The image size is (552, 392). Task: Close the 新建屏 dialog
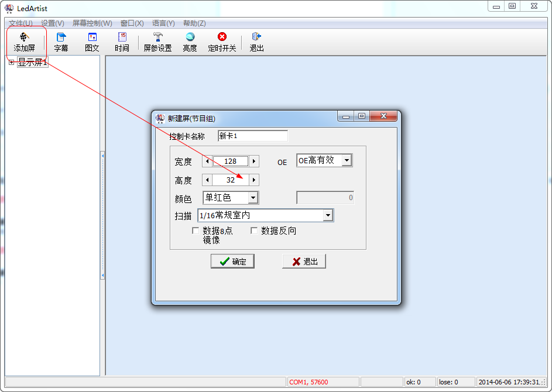pos(383,116)
